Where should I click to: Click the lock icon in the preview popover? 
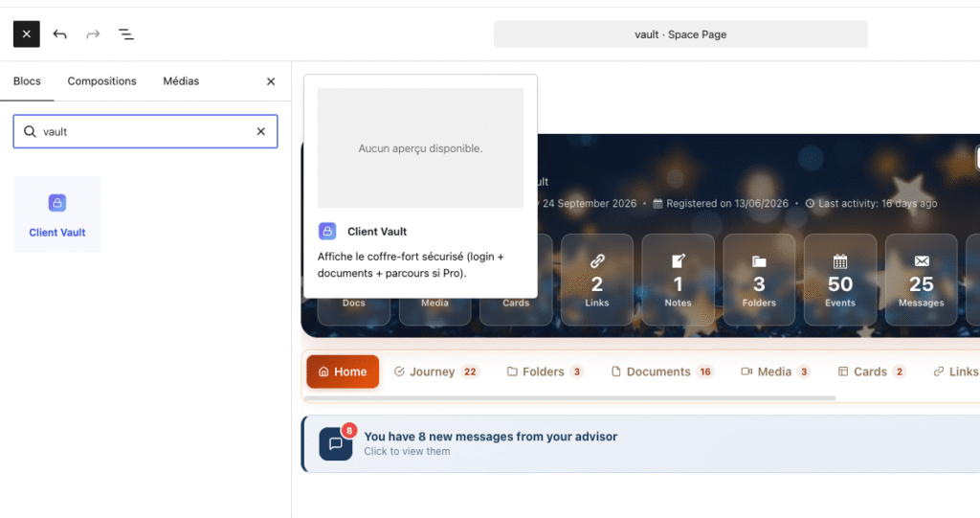coord(327,231)
